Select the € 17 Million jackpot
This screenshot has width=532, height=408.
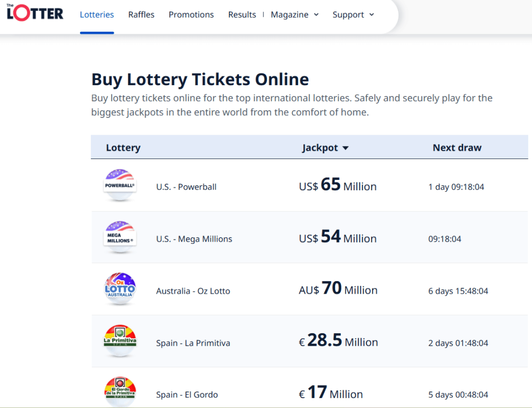(331, 393)
